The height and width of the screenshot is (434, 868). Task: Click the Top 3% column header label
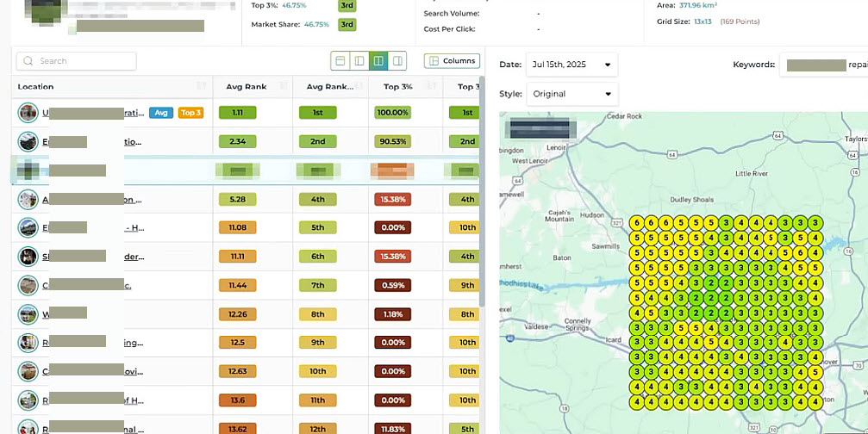point(397,86)
